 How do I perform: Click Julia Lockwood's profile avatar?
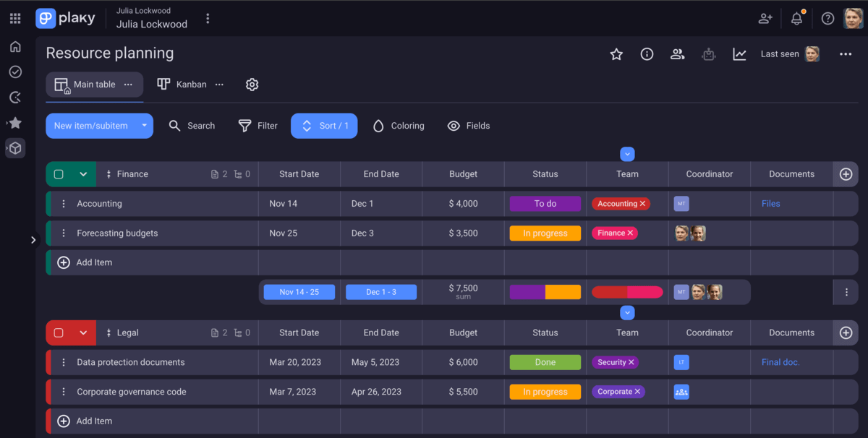coord(852,18)
